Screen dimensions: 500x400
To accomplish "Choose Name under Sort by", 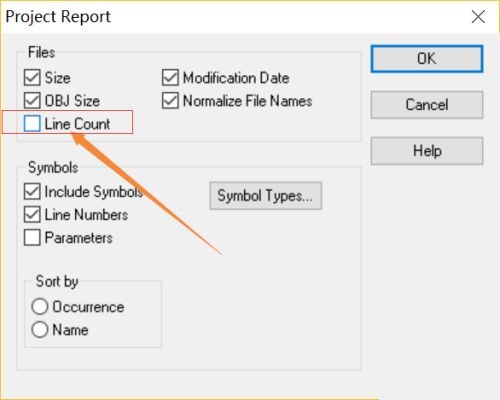I will point(40,330).
